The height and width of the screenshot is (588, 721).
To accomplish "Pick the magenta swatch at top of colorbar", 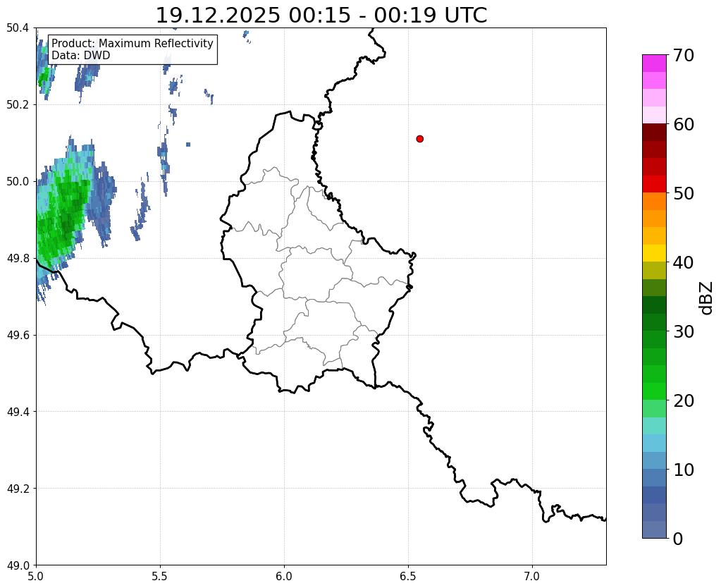I will 654,63.
